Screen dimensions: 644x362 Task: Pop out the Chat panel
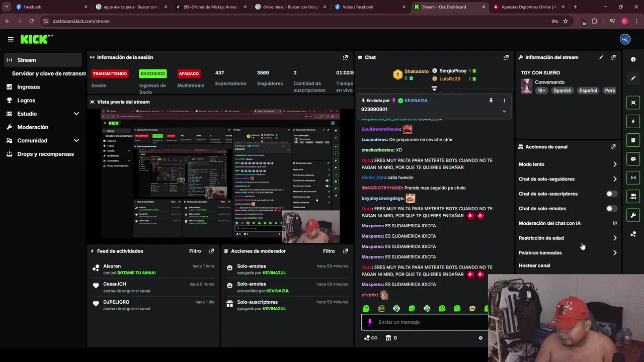(506, 57)
